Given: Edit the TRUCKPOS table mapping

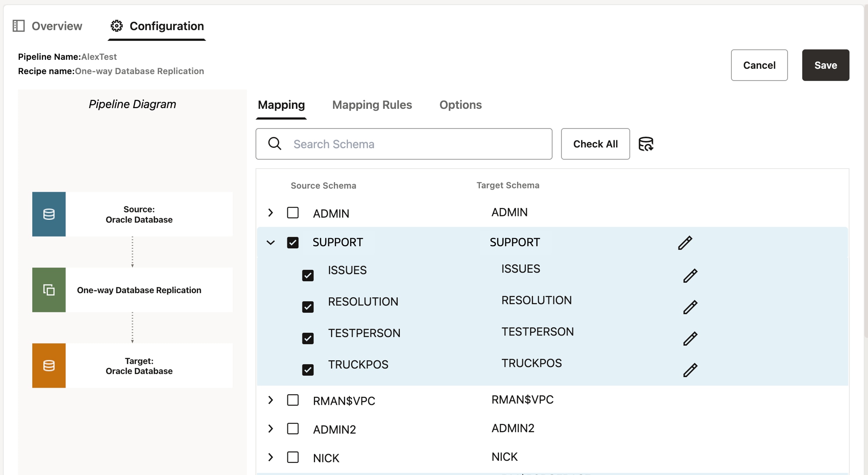Looking at the screenshot, I should (x=690, y=370).
